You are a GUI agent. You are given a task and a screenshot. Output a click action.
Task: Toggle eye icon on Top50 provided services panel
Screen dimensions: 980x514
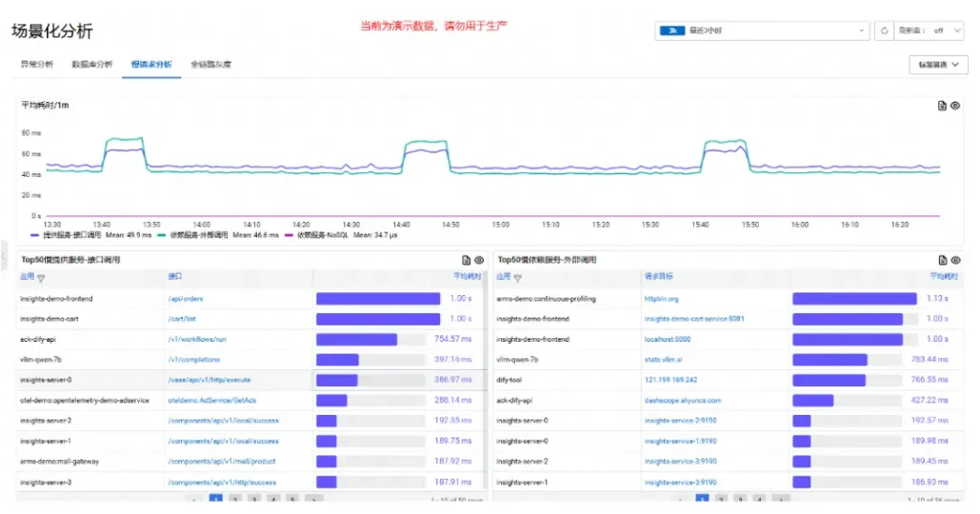tap(479, 260)
